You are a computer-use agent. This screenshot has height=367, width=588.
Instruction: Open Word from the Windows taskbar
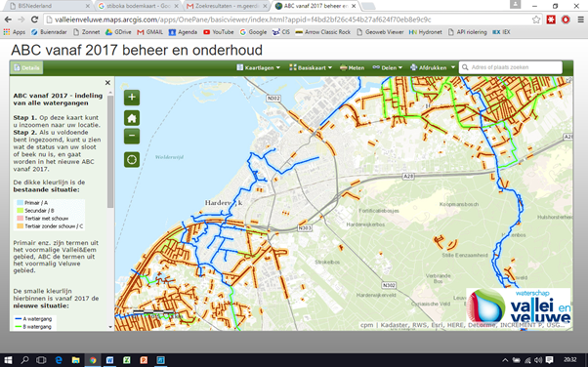(x=109, y=360)
